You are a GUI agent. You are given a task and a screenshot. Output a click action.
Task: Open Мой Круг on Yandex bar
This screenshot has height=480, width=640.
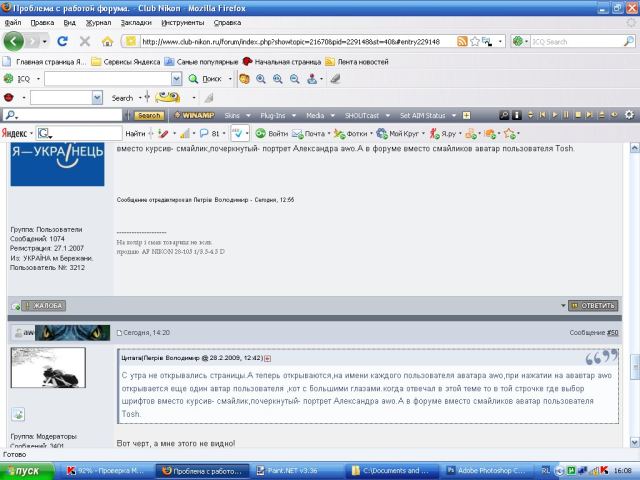coord(397,133)
